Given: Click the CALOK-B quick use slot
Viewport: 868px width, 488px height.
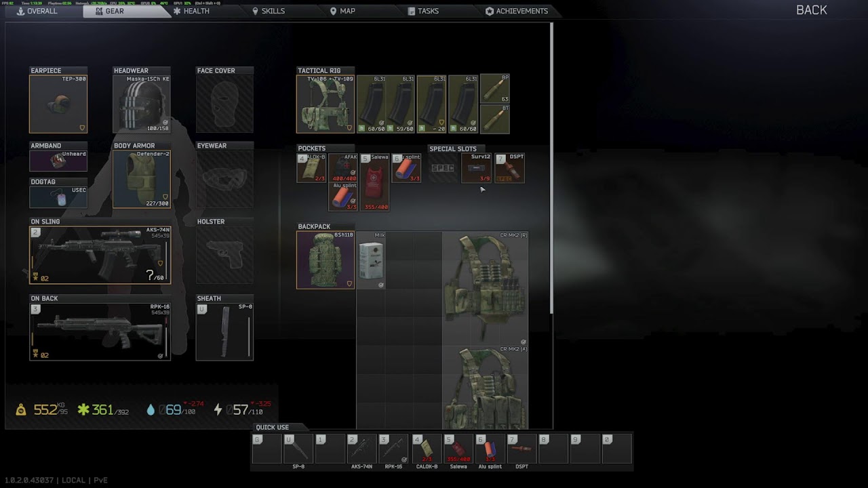Looking at the screenshot, I should pos(426,449).
